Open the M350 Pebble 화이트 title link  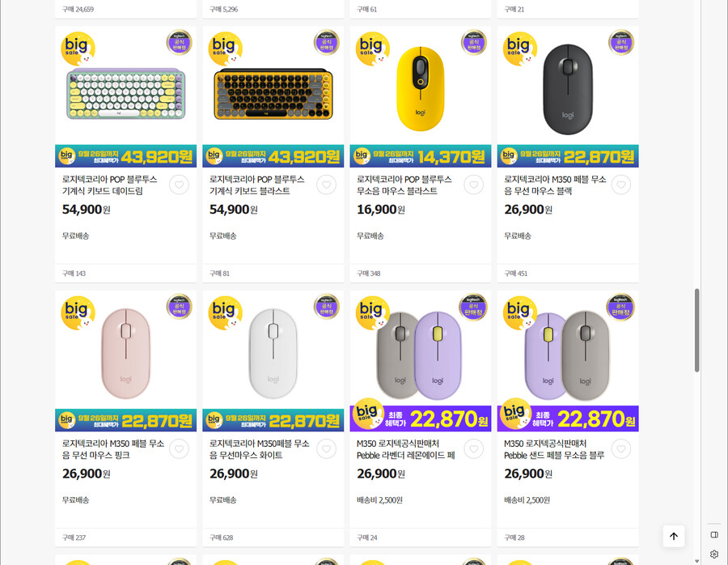(260, 449)
